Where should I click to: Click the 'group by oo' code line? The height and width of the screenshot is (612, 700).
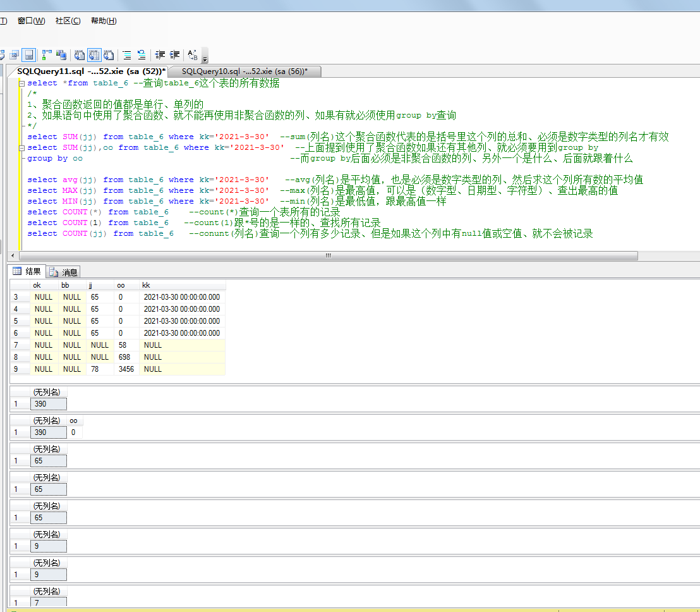[55, 158]
